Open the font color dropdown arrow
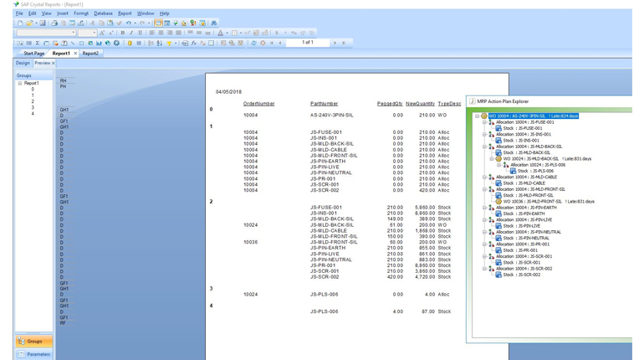This screenshot has height=360, width=644. [227, 33]
